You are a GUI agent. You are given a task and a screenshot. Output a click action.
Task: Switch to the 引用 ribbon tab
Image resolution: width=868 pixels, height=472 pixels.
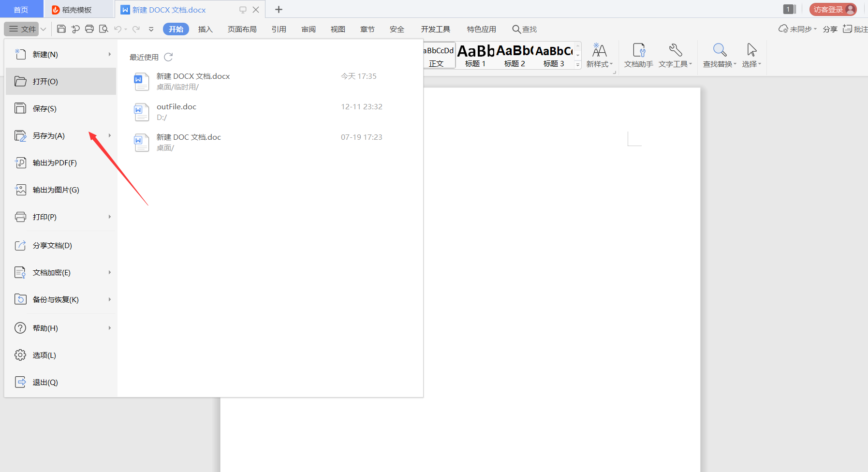coord(279,29)
